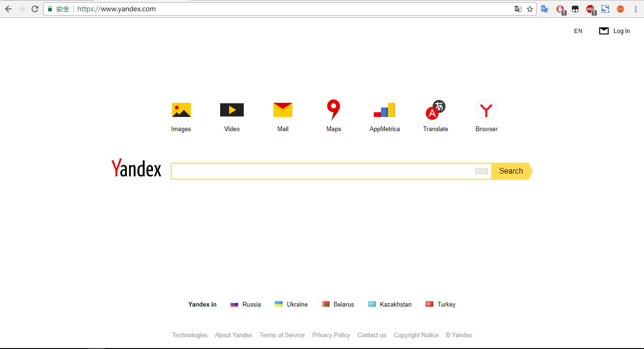Image resolution: width=644 pixels, height=349 pixels.
Task: Open the Translate service icon
Action: tap(435, 110)
